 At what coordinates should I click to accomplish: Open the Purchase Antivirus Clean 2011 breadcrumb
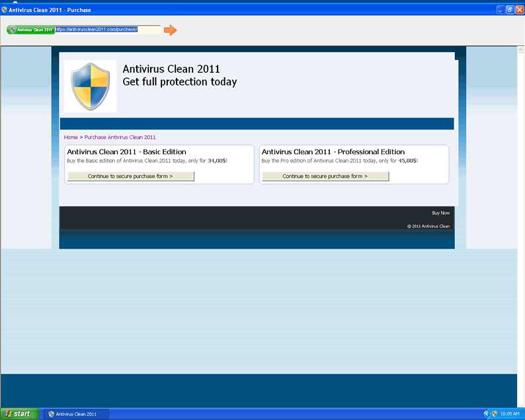coord(120,138)
